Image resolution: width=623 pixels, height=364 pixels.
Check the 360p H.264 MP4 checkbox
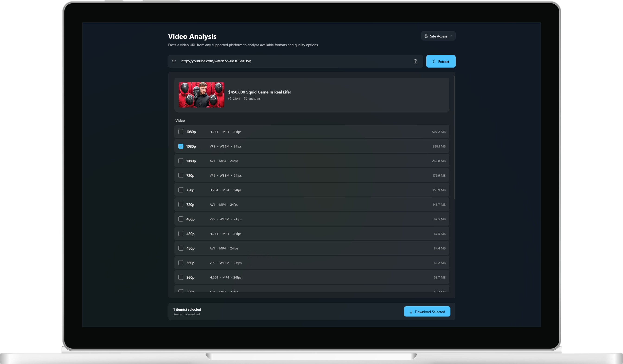(x=181, y=277)
